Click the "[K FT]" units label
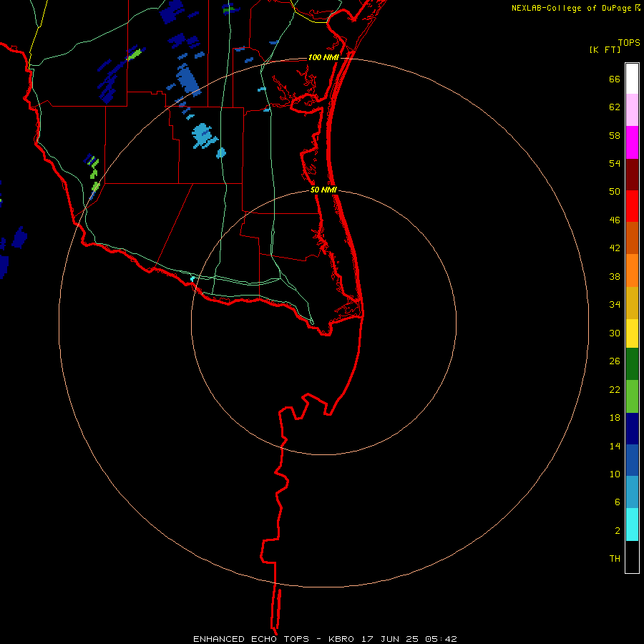This screenshot has width=644, height=644. pos(605,50)
